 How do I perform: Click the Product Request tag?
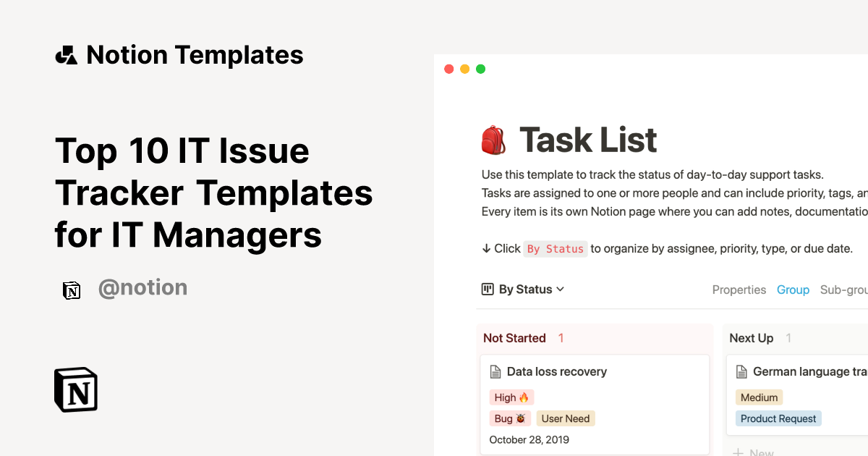coord(778,418)
